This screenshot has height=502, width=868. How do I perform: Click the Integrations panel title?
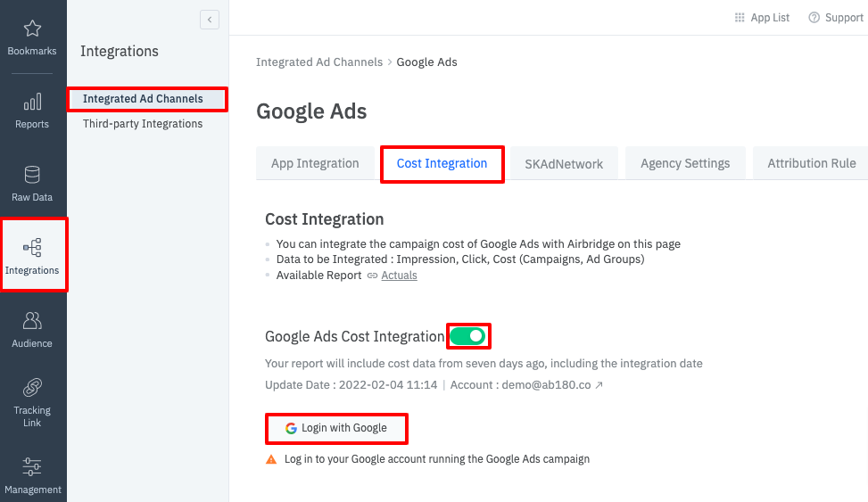(120, 52)
